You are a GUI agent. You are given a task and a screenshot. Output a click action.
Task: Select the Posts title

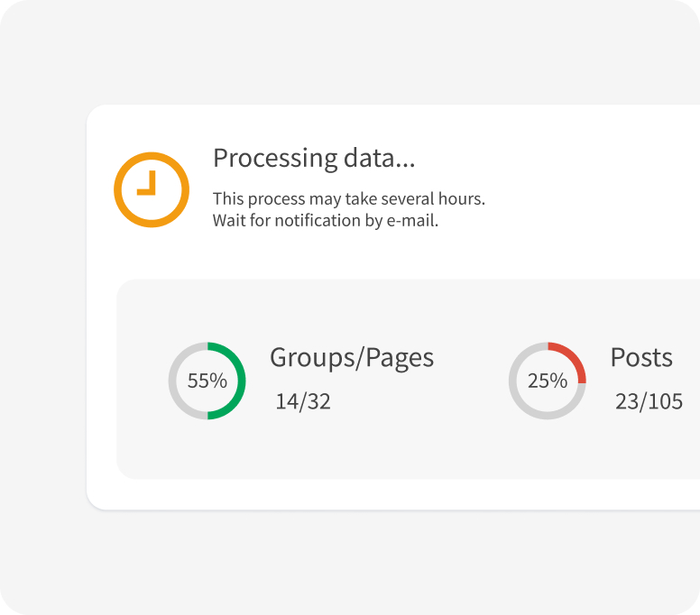[x=641, y=357]
